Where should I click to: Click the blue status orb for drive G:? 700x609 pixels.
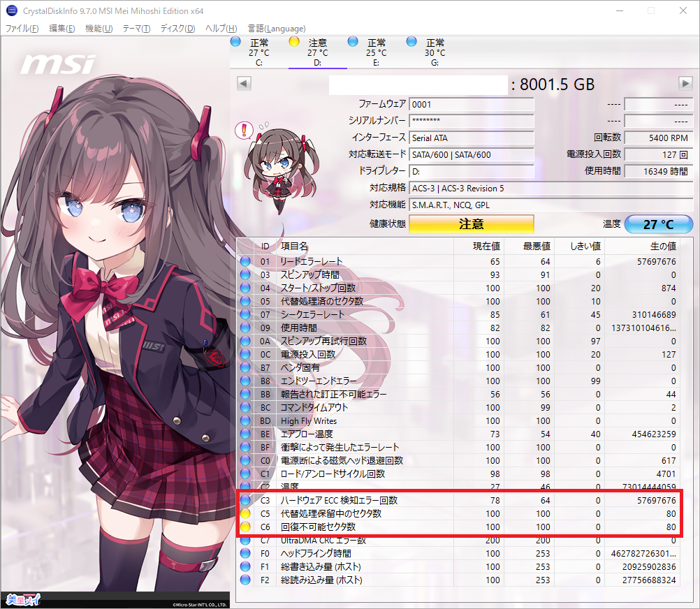click(411, 42)
